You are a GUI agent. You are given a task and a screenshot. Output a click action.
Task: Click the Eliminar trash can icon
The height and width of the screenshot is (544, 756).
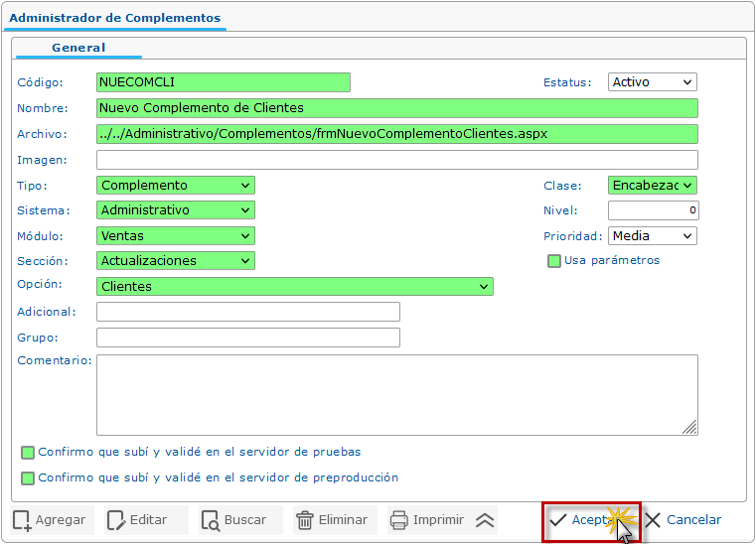coord(305,520)
